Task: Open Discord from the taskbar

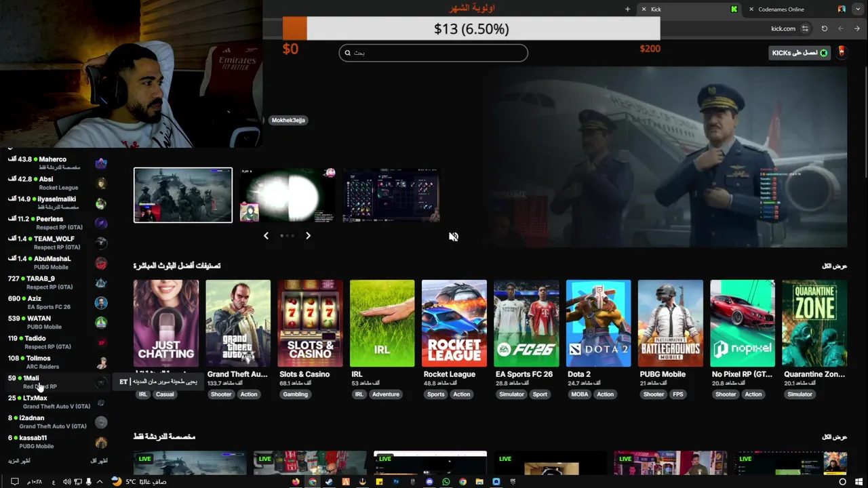Action: click(x=429, y=482)
